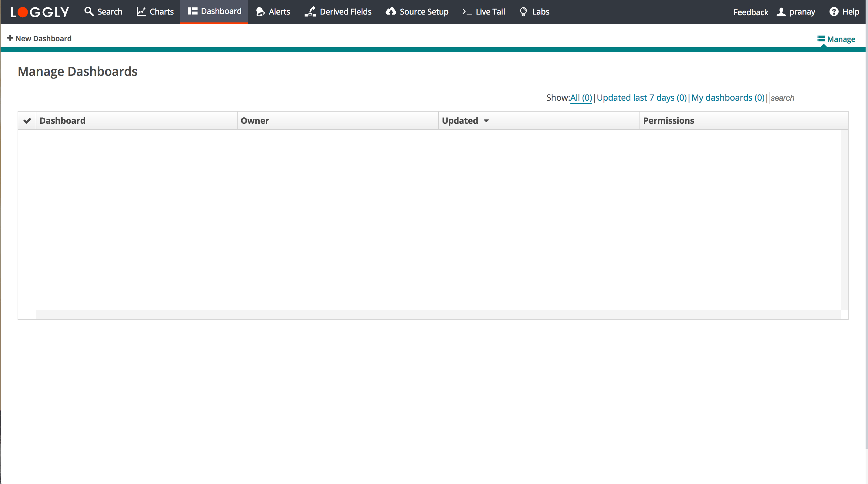The image size is (868, 484).
Task: Click the table's horizontal scrollbar
Action: coord(438,314)
